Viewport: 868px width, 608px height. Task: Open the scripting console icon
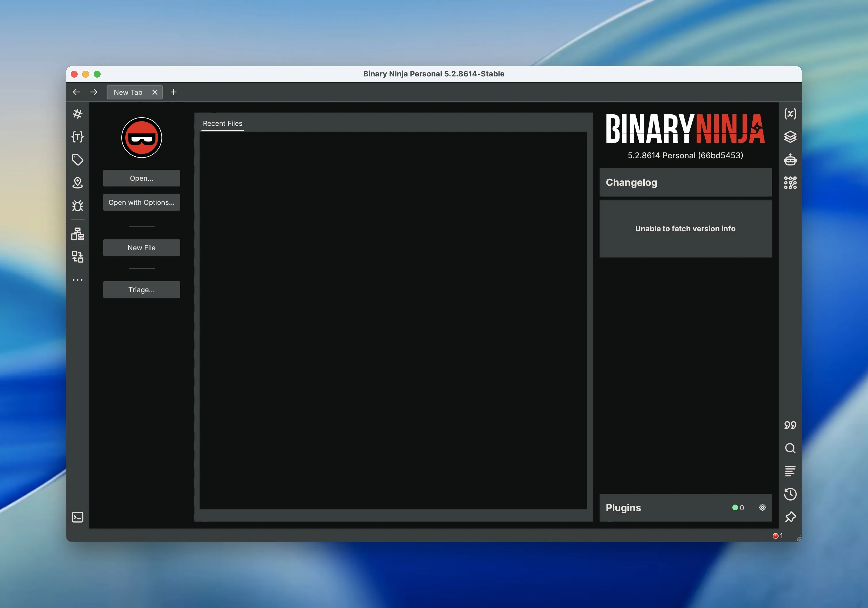pyautogui.click(x=78, y=517)
